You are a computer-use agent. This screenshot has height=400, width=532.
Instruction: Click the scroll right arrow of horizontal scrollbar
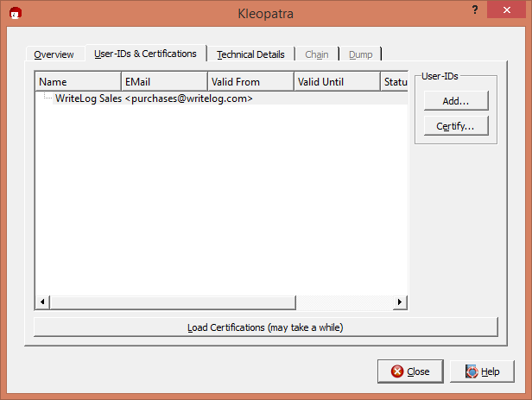tap(400, 302)
